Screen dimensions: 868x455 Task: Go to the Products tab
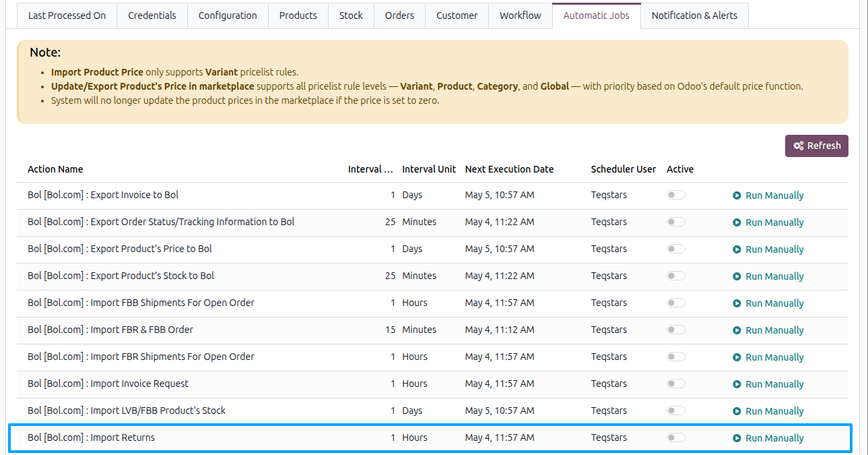298,16
